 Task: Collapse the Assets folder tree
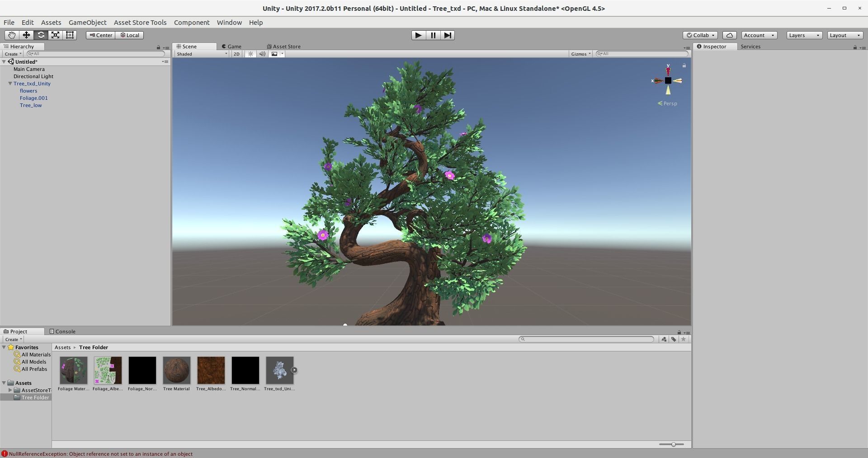(x=4, y=383)
